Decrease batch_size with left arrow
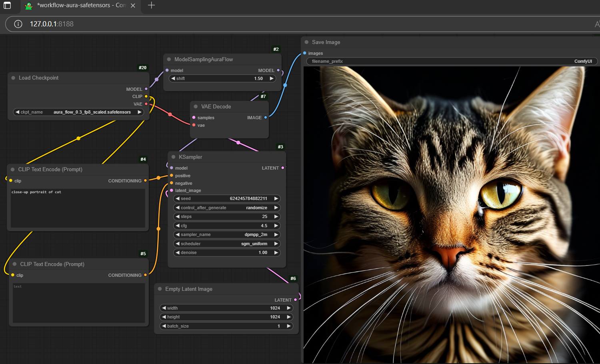 point(164,326)
